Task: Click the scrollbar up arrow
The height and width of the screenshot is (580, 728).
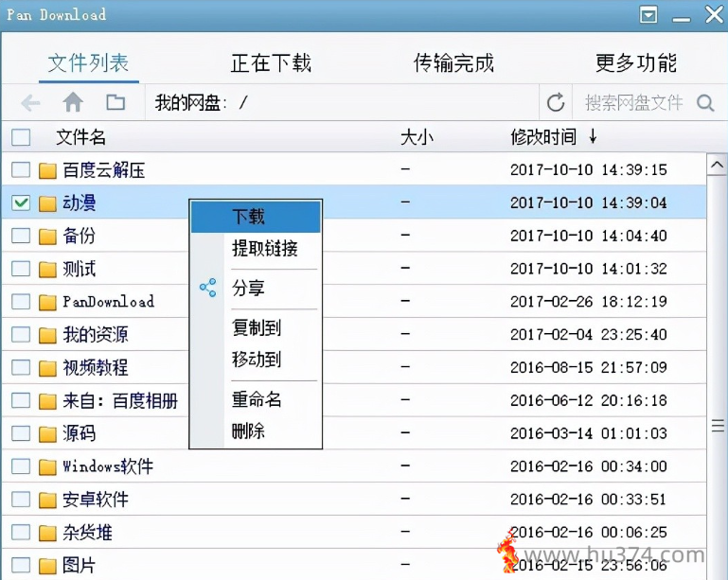Action: [x=718, y=165]
